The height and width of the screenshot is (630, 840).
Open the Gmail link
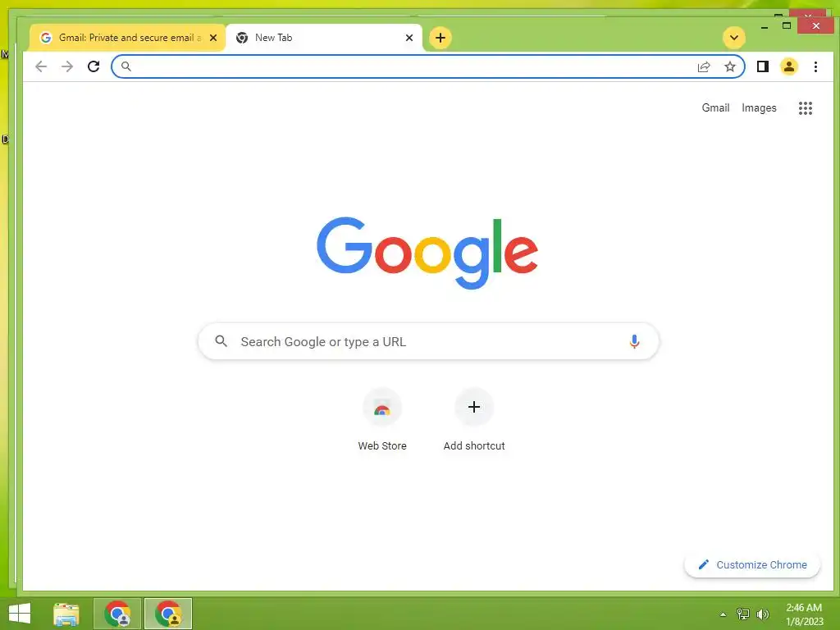click(x=715, y=107)
